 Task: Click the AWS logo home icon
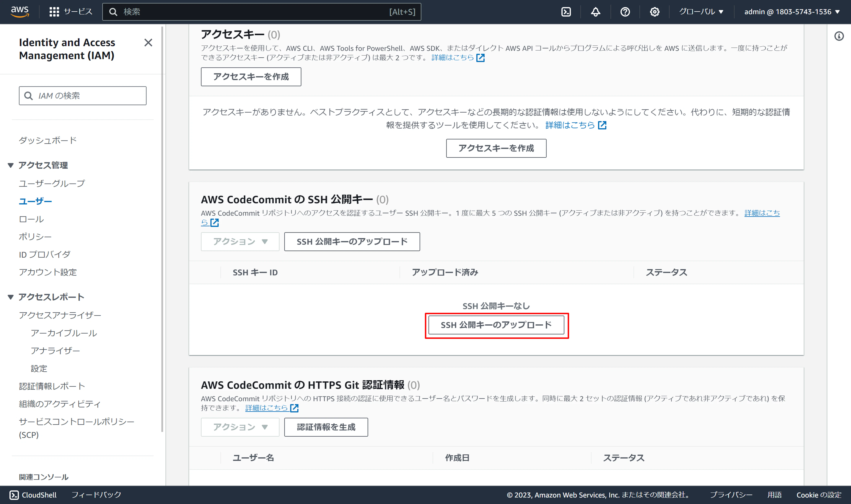coord(20,12)
